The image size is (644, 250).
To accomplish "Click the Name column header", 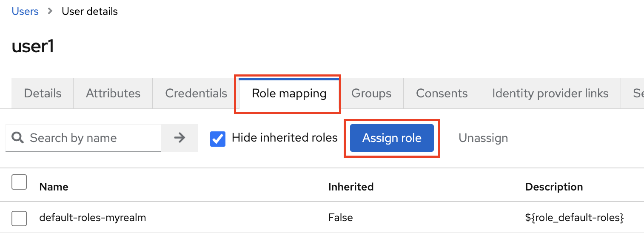I will pyautogui.click(x=54, y=187).
